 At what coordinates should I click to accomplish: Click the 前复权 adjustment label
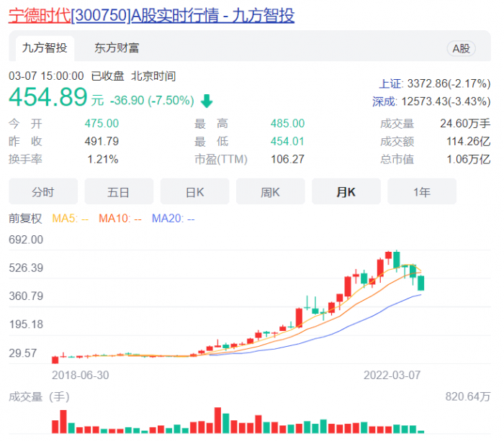(25, 218)
